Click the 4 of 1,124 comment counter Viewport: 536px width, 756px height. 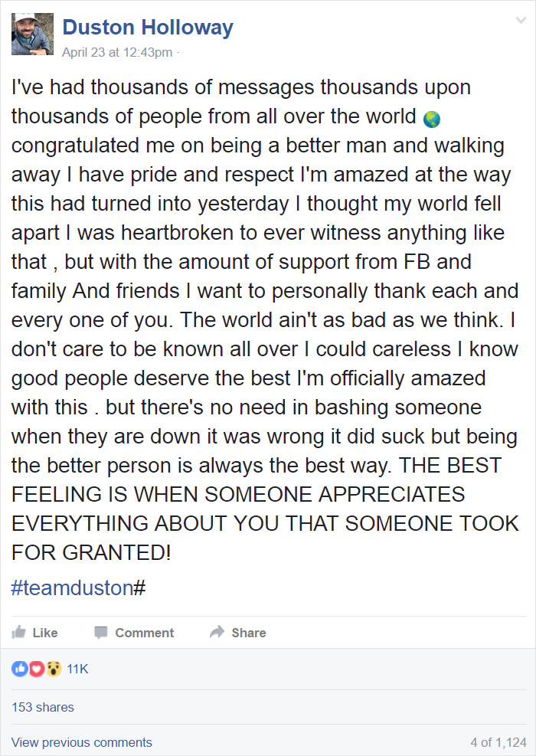coord(501,742)
